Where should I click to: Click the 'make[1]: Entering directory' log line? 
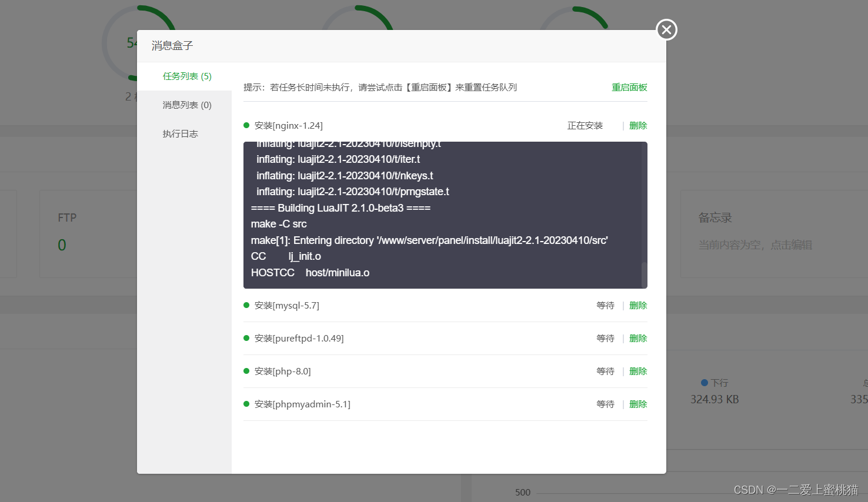click(429, 240)
